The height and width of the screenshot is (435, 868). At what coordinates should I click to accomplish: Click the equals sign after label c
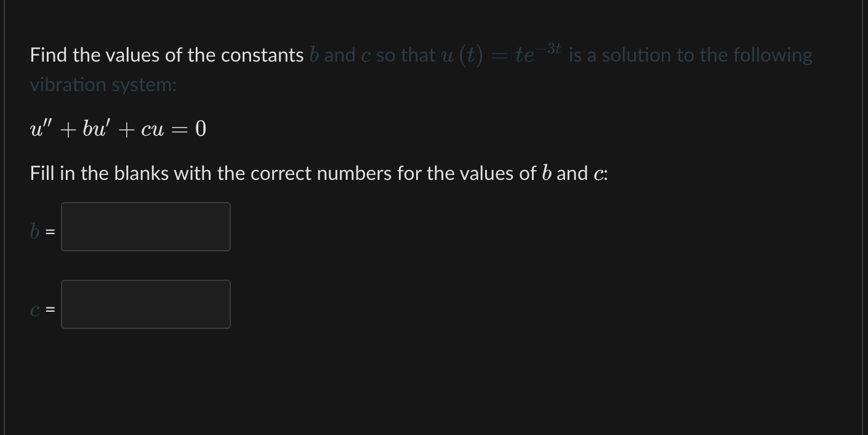(x=50, y=311)
